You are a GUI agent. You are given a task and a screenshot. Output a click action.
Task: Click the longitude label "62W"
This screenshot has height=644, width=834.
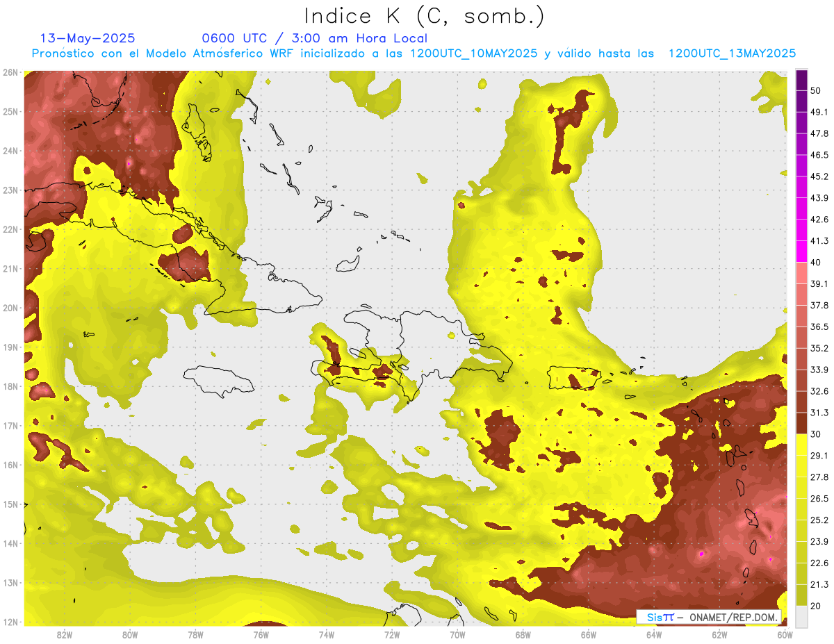pos(719,634)
